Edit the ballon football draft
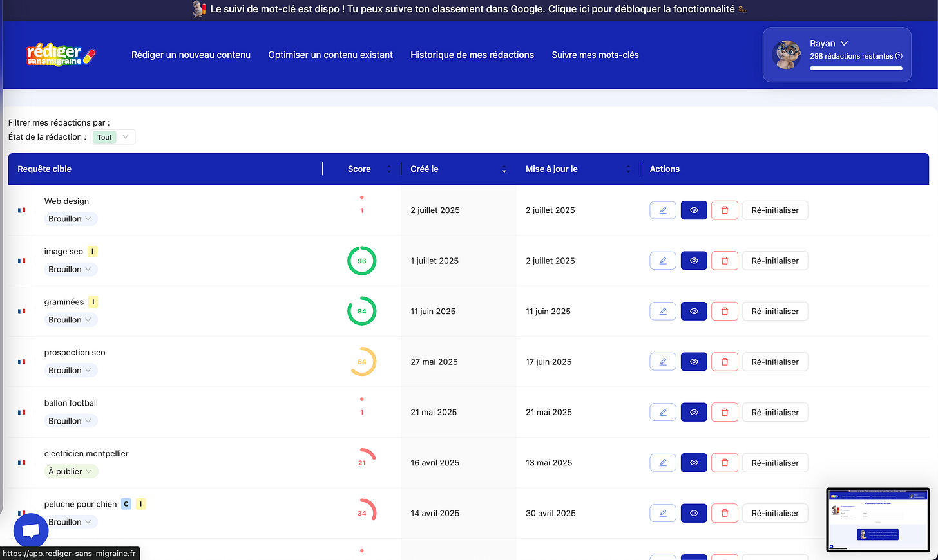The height and width of the screenshot is (560, 938). coord(663,413)
